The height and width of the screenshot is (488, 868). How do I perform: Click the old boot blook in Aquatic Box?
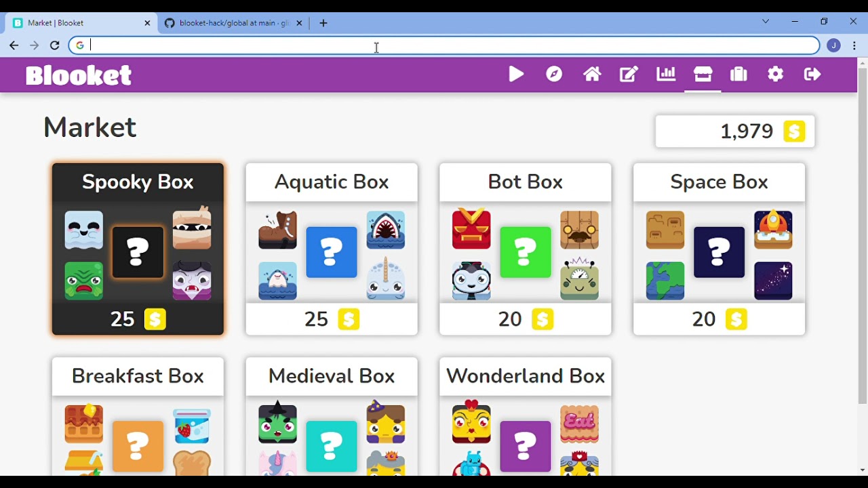pos(277,230)
